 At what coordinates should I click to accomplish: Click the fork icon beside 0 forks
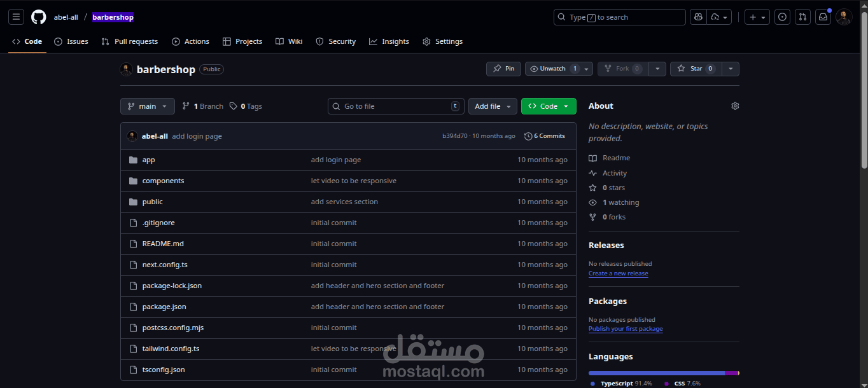592,218
